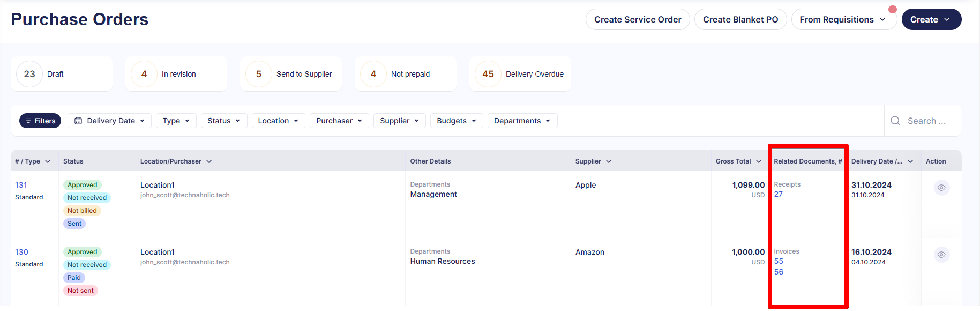Screen dimensions: 980x311
Task: Click Create Service Order button
Action: coord(638,19)
